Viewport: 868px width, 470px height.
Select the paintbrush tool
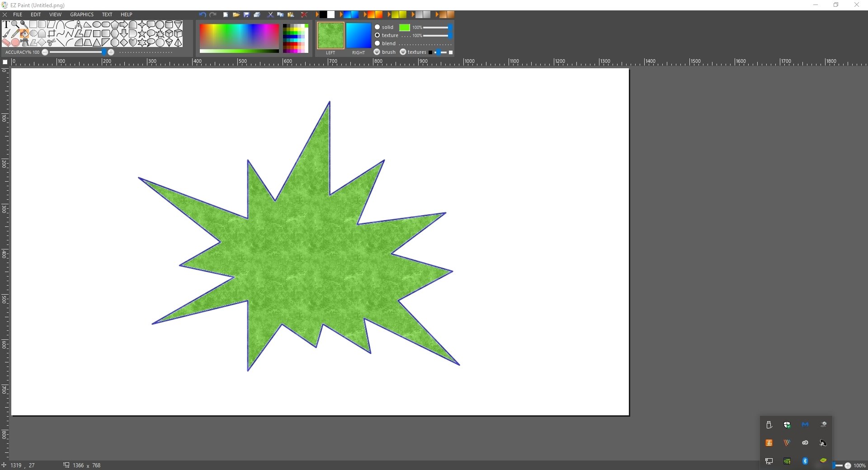tap(6, 33)
